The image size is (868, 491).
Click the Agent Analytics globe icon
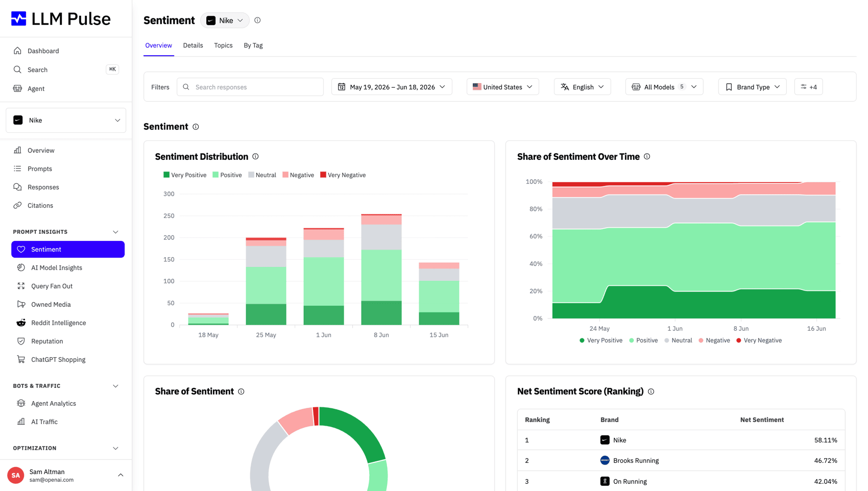[x=21, y=403]
